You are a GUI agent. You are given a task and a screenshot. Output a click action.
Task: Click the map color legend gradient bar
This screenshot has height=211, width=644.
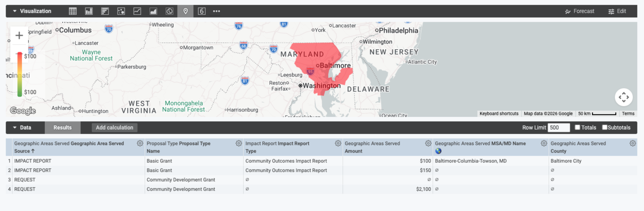tap(19, 74)
